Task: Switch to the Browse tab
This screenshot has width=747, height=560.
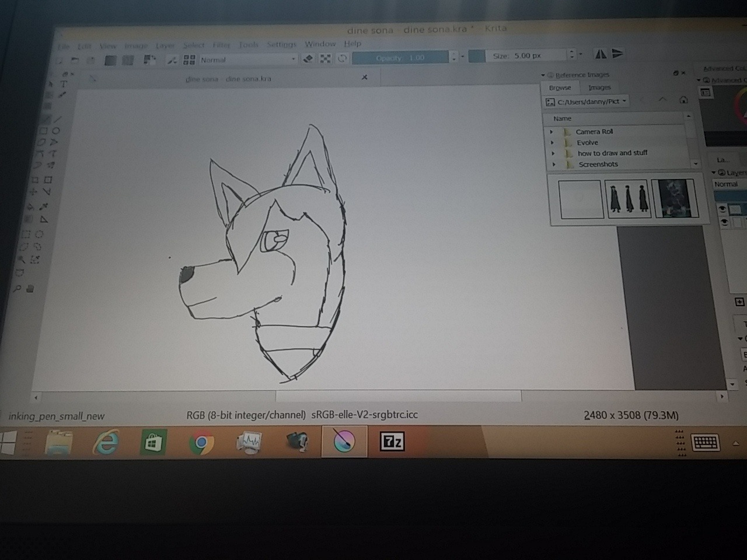Action: pyautogui.click(x=560, y=87)
